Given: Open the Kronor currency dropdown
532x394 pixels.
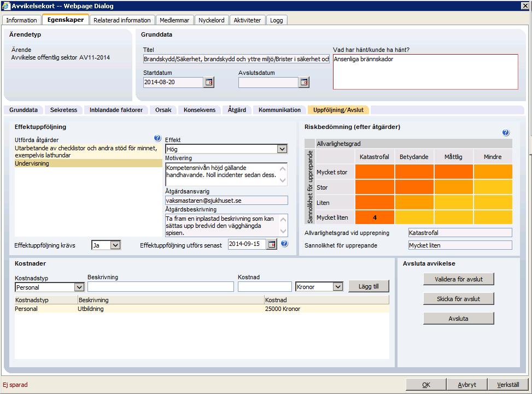Looking at the screenshot, I should (x=337, y=287).
